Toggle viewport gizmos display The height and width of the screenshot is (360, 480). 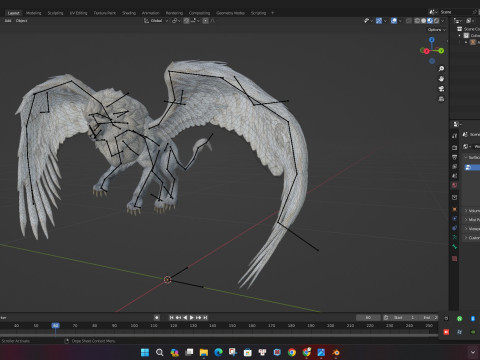click(379, 21)
